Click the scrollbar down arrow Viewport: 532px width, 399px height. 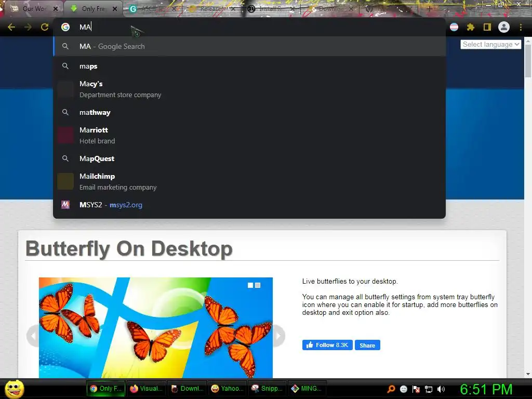click(528, 374)
